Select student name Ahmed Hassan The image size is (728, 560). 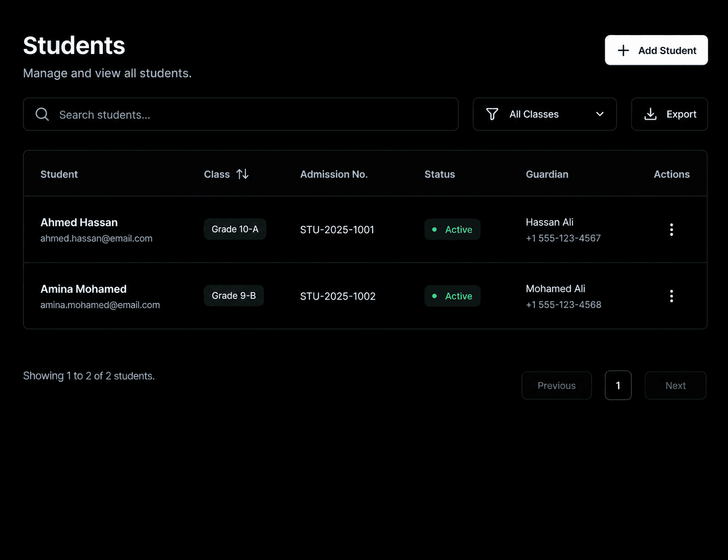tap(79, 222)
